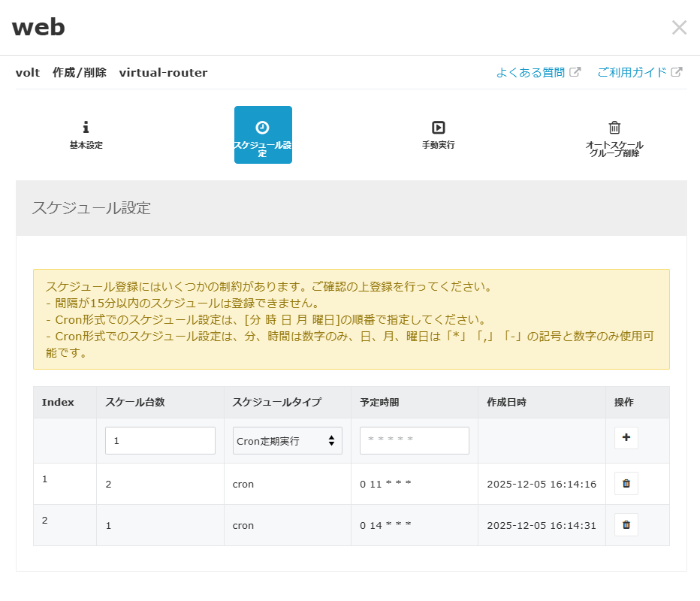The width and height of the screenshot is (700, 601).
Task: Click the 予定時間 cron expression field
Action: 414,440
